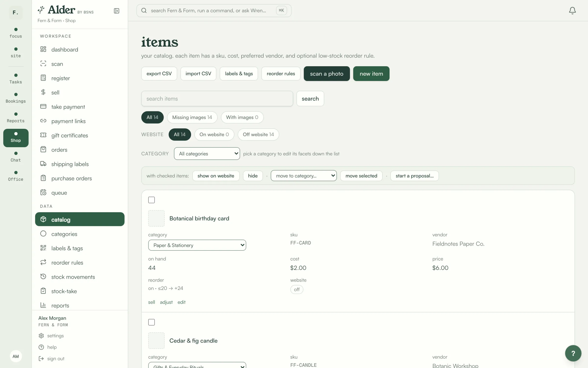Click the payment links chain icon

point(43,121)
